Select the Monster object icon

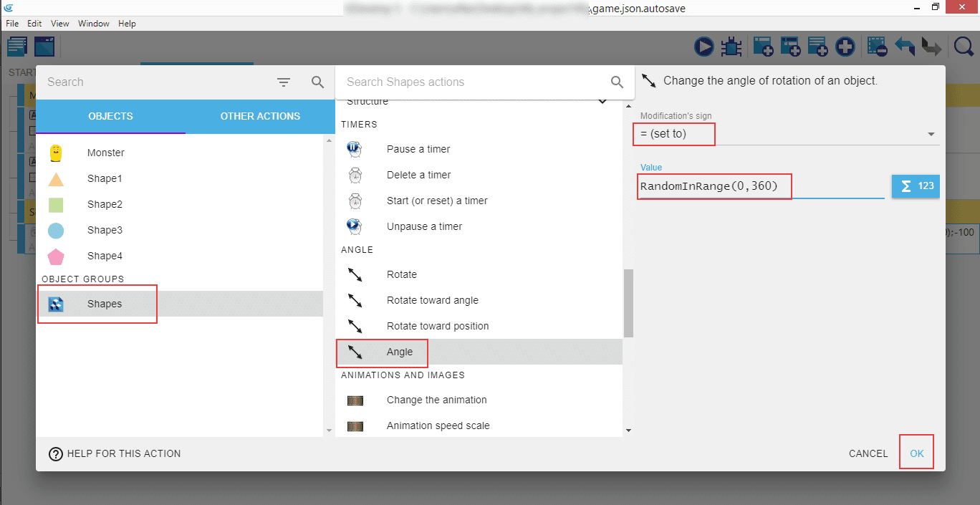(x=56, y=153)
